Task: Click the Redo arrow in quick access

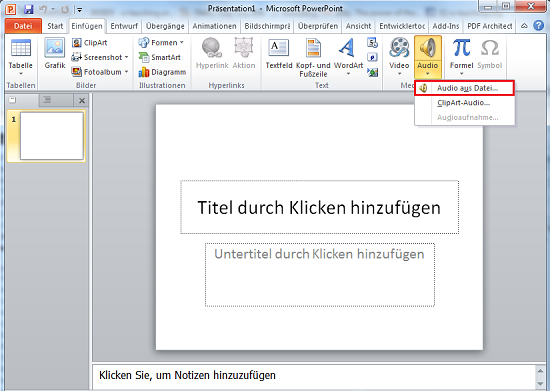Action: pyautogui.click(x=65, y=9)
